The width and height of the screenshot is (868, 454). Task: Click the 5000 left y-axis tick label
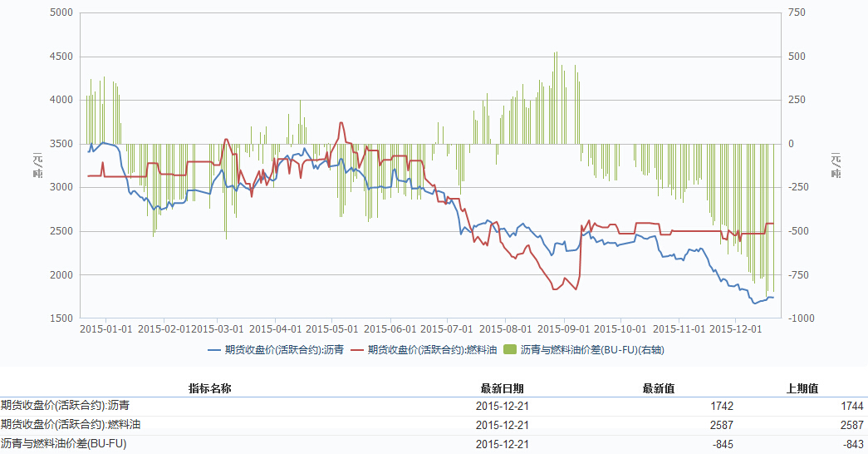(x=61, y=13)
